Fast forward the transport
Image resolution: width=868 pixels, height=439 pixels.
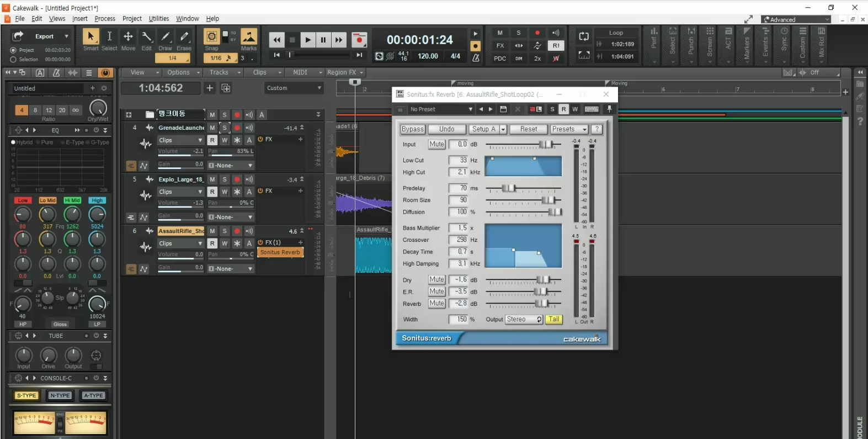pyautogui.click(x=339, y=40)
